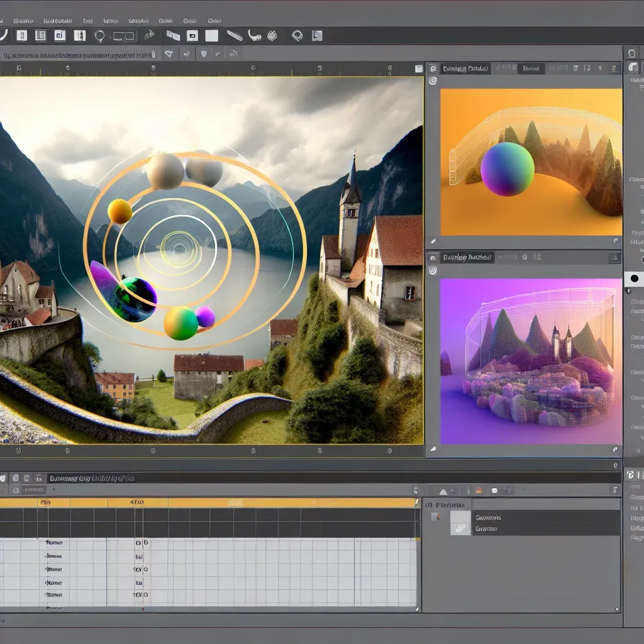Select the first track label in the timeline grid
The width and height of the screenshot is (644, 644).
coord(54,543)
